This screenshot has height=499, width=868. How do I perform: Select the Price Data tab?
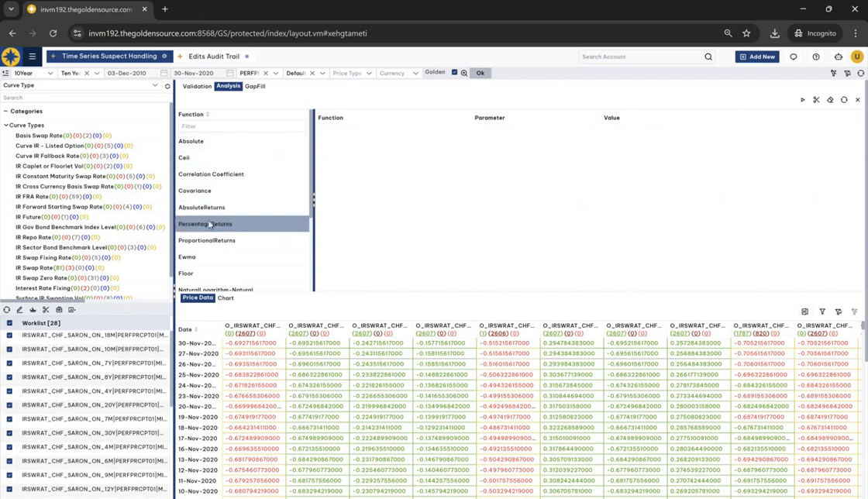(198, 298)
